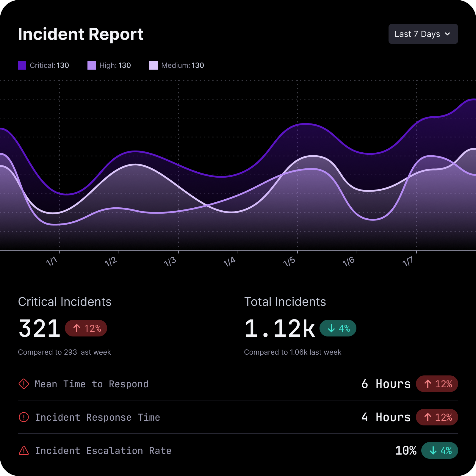This screenshot has width=476, height=476.
Task: Click the 1/4 date marker on chart axis
Action: 230,262
